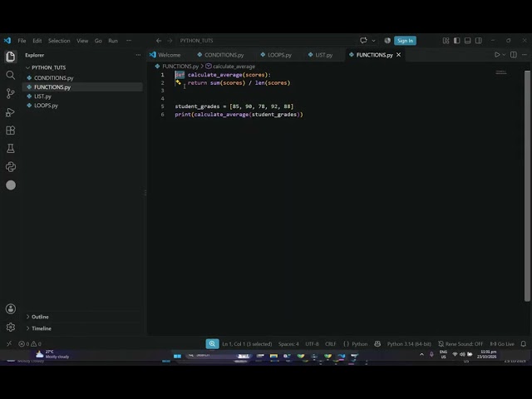Open the File menu

tap(22, 41)
